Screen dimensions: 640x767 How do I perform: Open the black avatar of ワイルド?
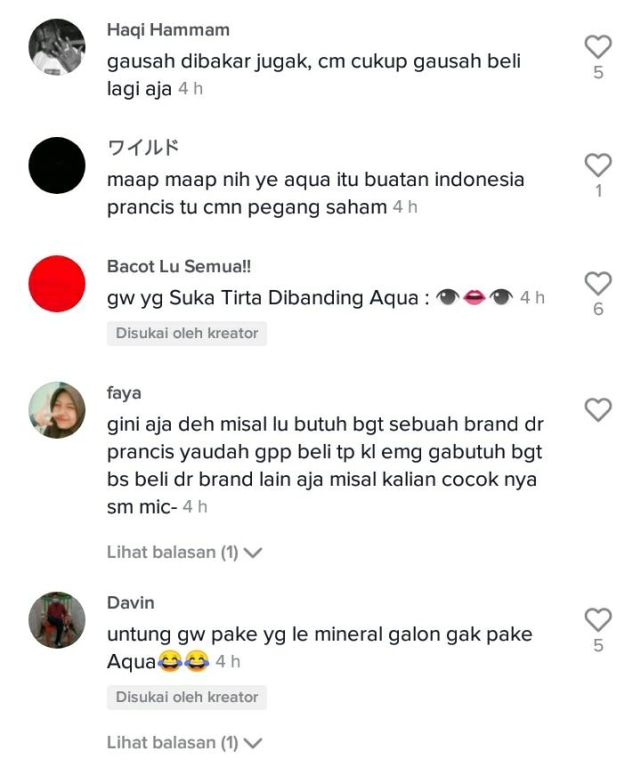57,165
